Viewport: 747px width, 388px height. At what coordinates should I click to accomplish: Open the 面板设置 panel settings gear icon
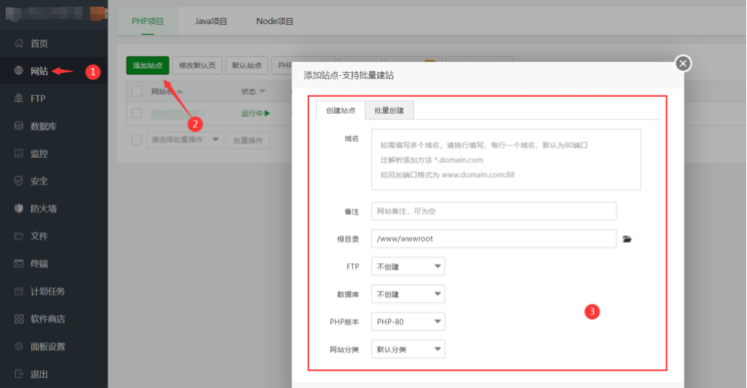19,346
